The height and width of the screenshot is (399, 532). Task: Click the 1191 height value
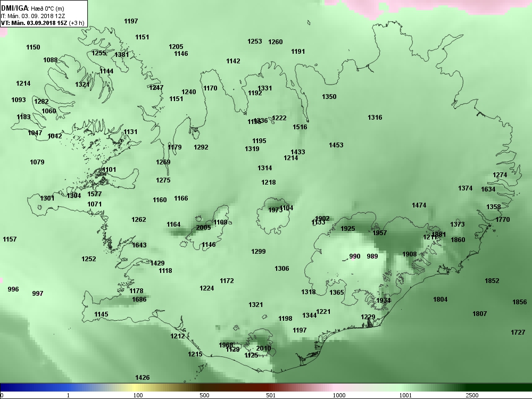click(298, 52)
